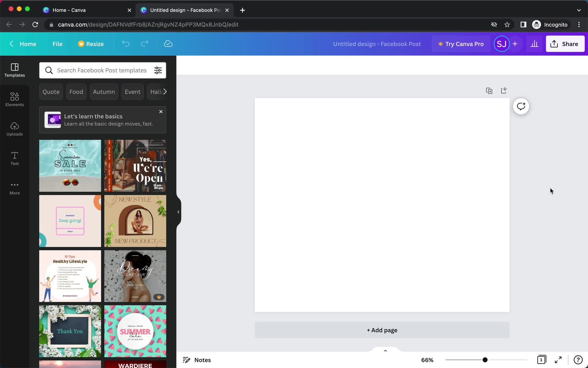The image size is (588, 368).
Task: Open the SJ profile avatar
Action: click(x=501, y=44)
